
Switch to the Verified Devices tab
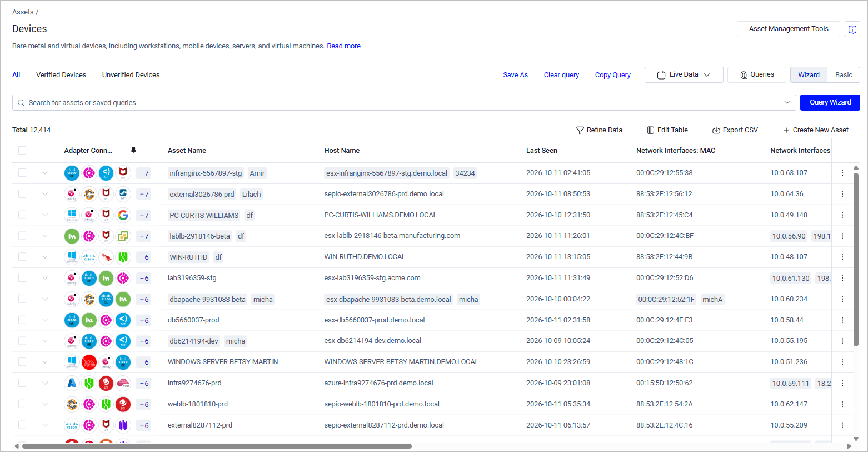coord(61,75)
